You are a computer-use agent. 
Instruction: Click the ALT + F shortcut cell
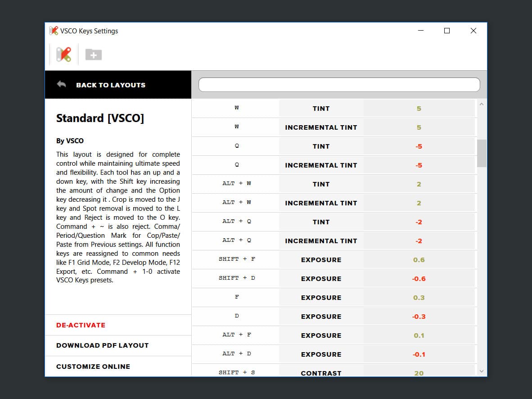[236, 335]
